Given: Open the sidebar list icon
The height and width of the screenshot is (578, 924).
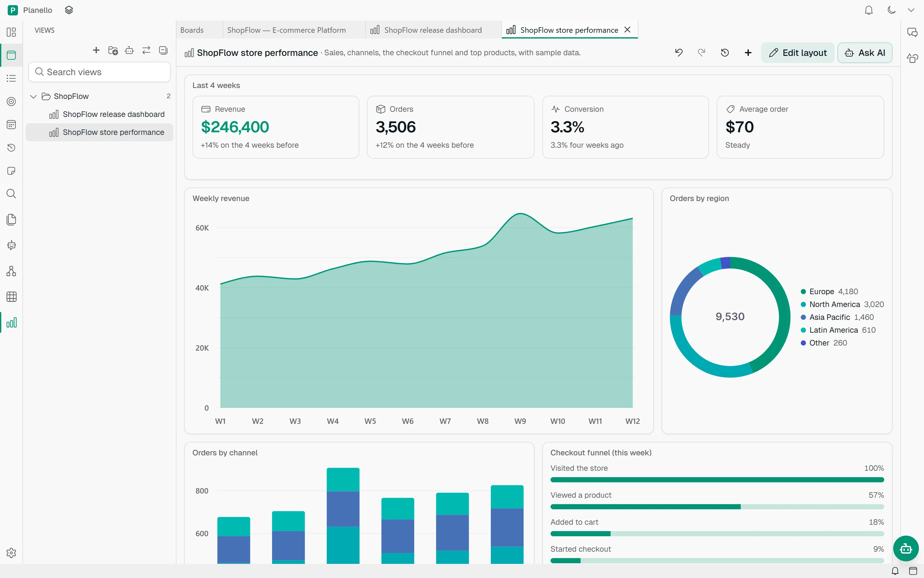Looking at the screenshot, I should (12, 78).
